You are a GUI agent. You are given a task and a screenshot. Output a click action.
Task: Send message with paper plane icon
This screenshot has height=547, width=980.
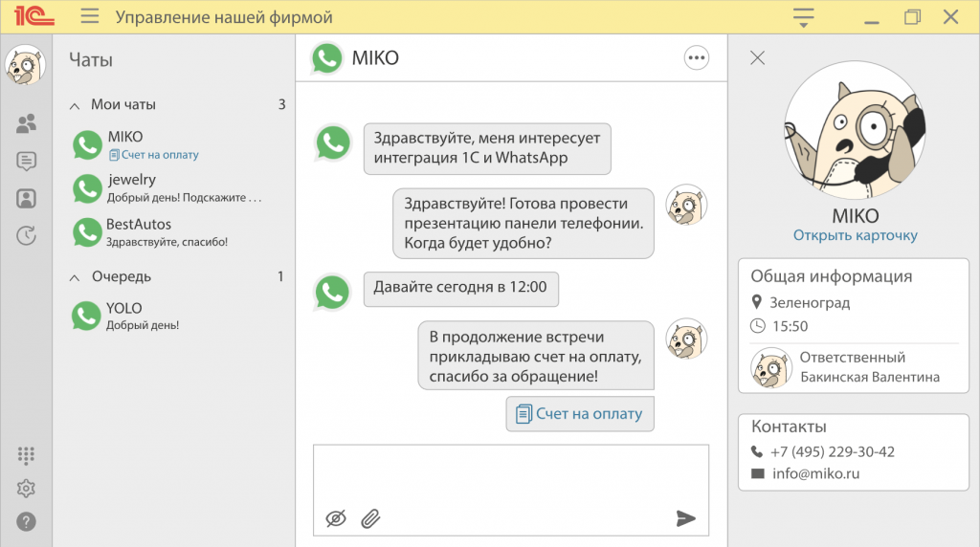685,518
